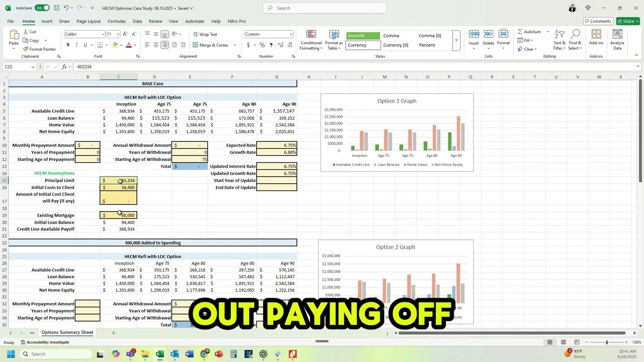Apply percent style format
This screenshot has height=362, width=644.
[x=262, y=45]
